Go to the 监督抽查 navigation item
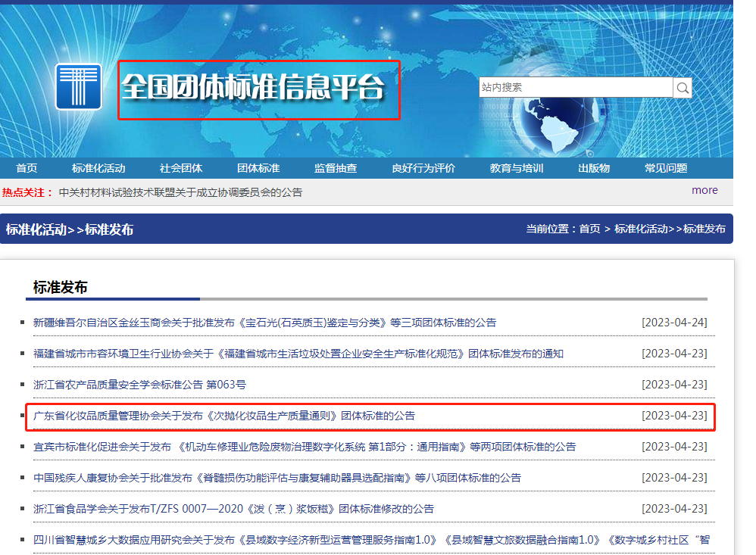This screenshot has width=756, height=555. 336,168
